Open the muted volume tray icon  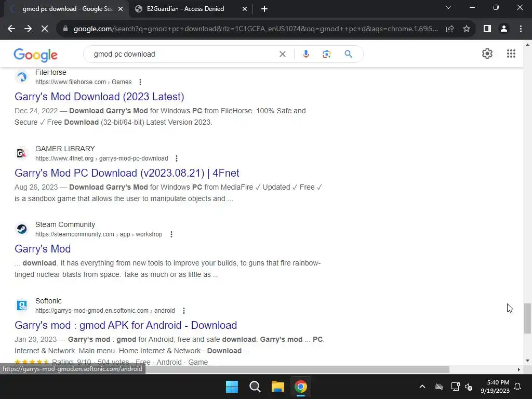coord(469,387)
